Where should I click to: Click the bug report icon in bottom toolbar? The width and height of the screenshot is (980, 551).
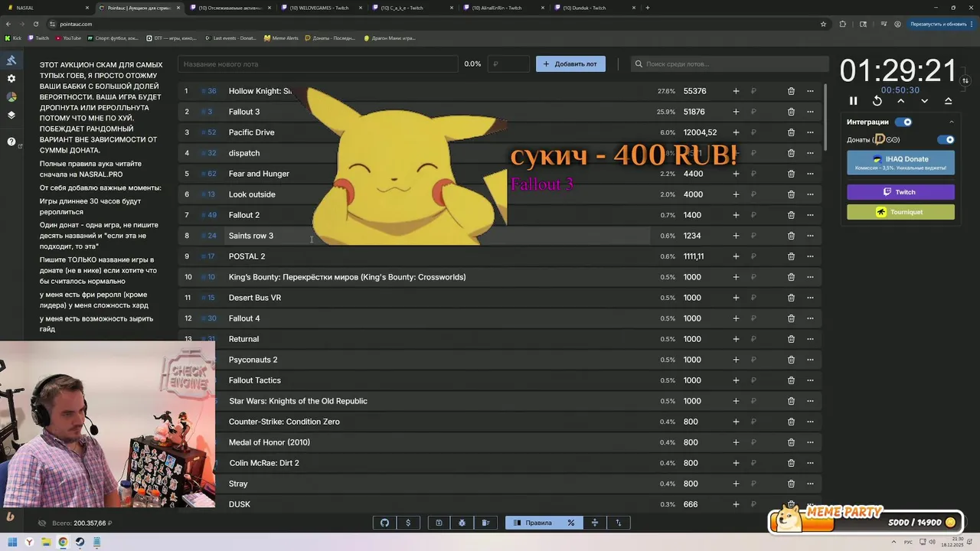[462, 523]
